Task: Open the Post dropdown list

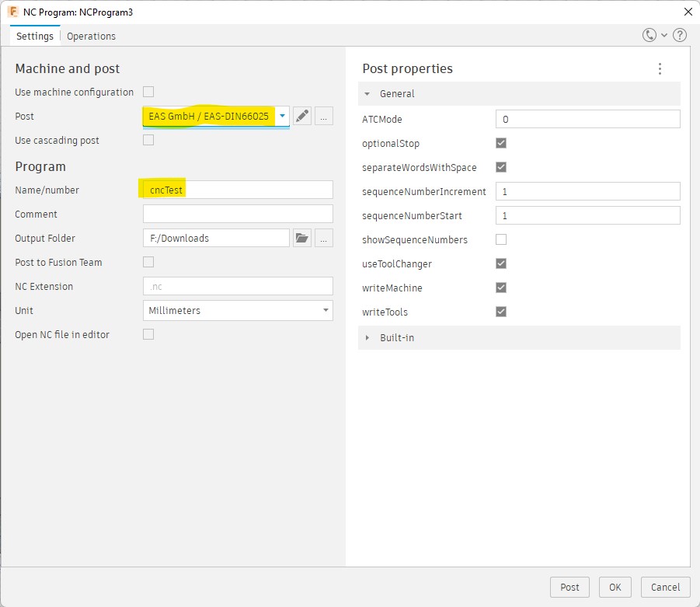Action: click(283, 117)
